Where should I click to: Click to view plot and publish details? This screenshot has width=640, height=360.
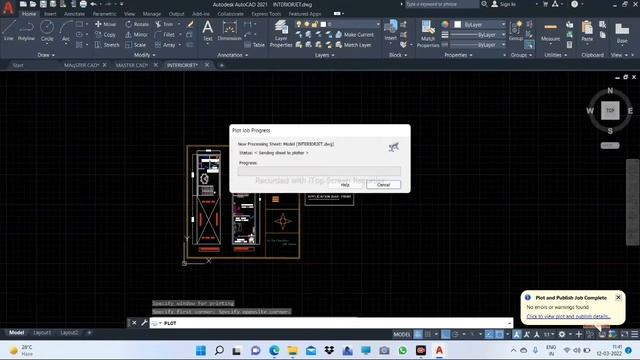568,316
